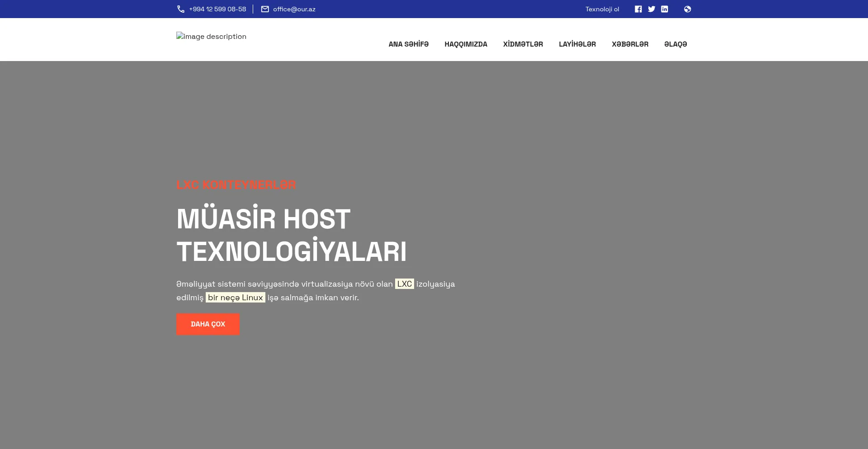Screen dimensions: 868x449
Task: Click the 'Texnoloji ol' header link
Action: [x=602, y=9]
